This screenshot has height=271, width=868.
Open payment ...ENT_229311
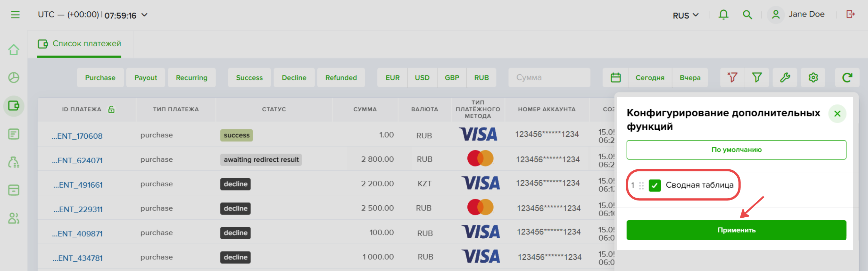click(78, 209)
